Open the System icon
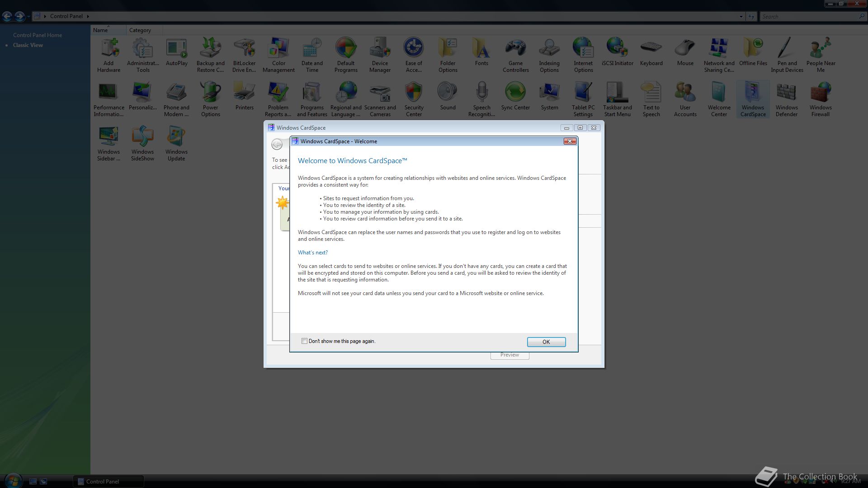 point(549,96)
